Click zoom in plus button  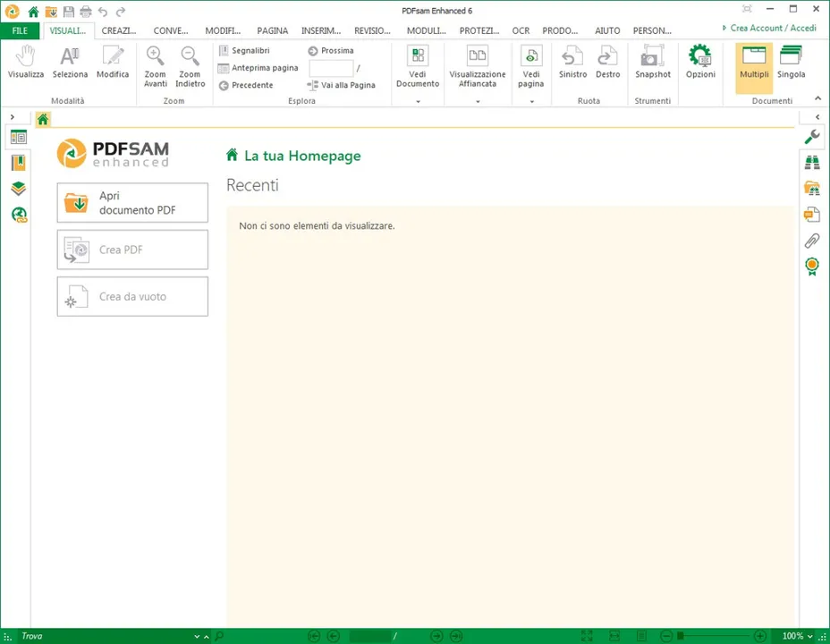[759, 636]
